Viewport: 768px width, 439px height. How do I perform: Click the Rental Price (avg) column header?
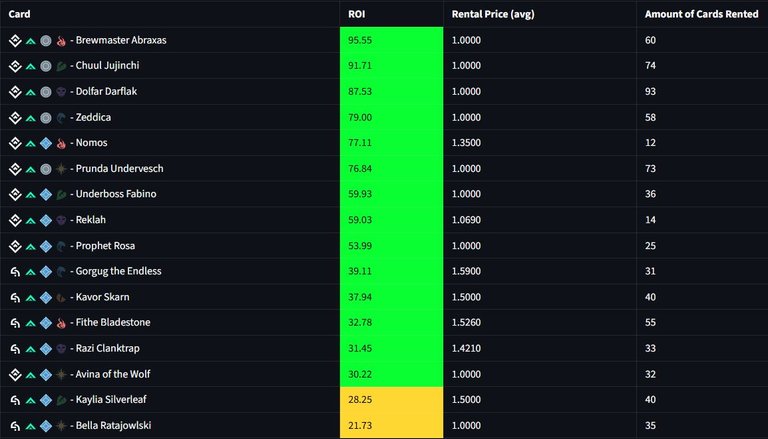(493, 14)
